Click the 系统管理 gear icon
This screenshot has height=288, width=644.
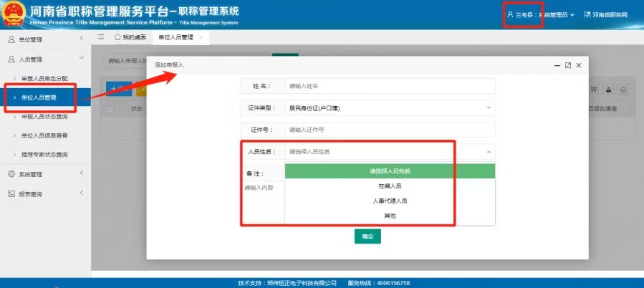(x=11, y=174)
